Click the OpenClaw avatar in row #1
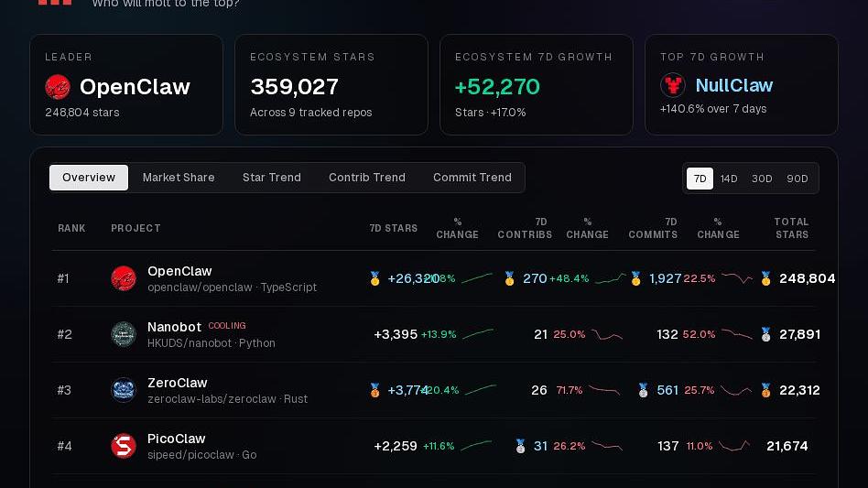This screenshot has height=488, width=868. point(124,278)
